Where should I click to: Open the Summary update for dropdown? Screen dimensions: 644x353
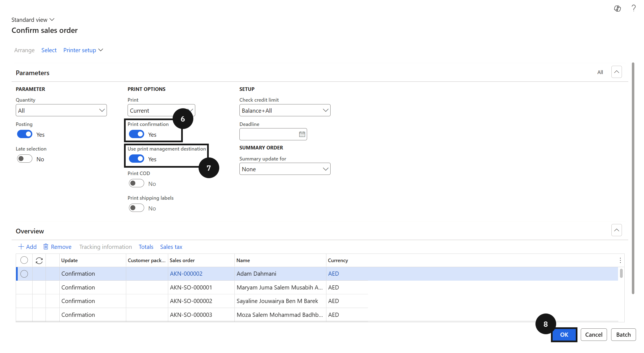pos(285,169)
